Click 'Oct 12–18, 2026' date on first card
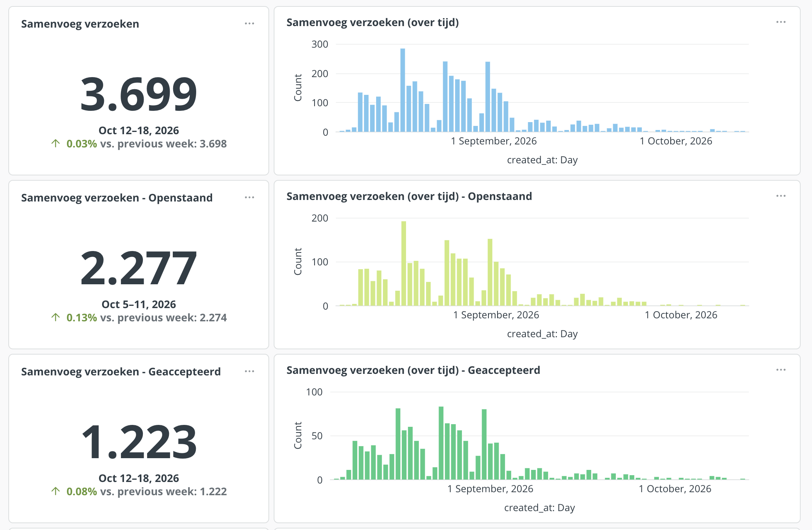Screen dimensions: 812x530 pos(139,130)
